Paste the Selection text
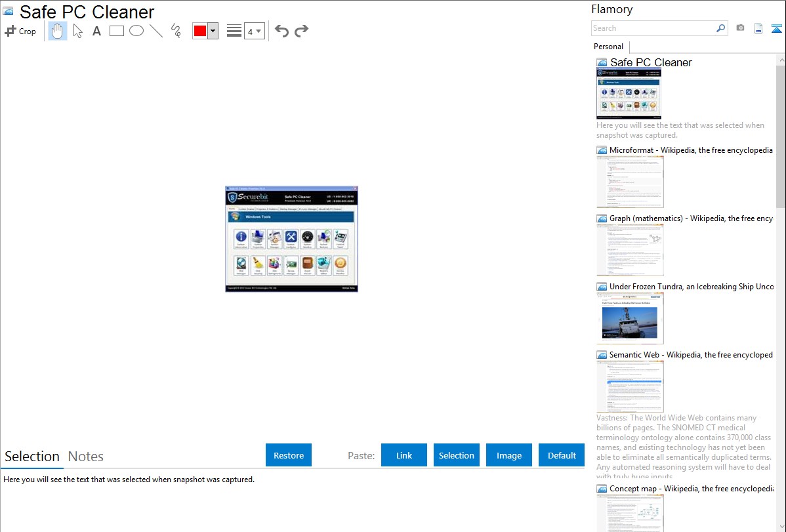786x532 pixels. point(457,455)
